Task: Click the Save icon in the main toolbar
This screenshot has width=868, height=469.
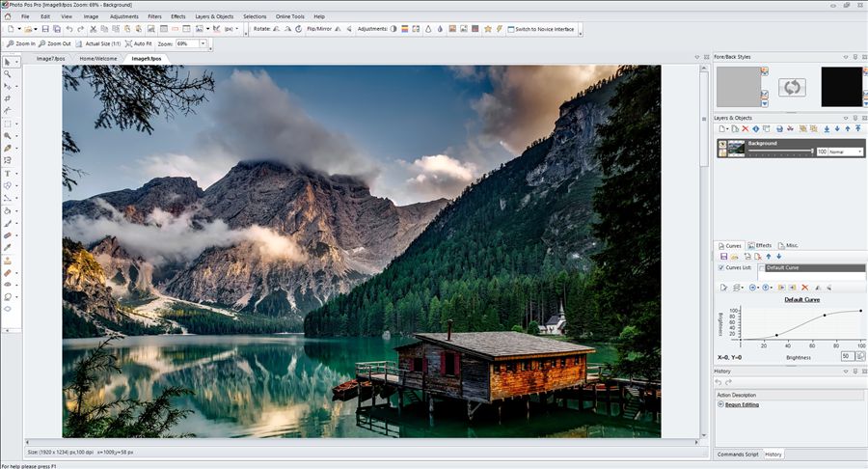Action: pyautogui.click(x=45, y=29)
